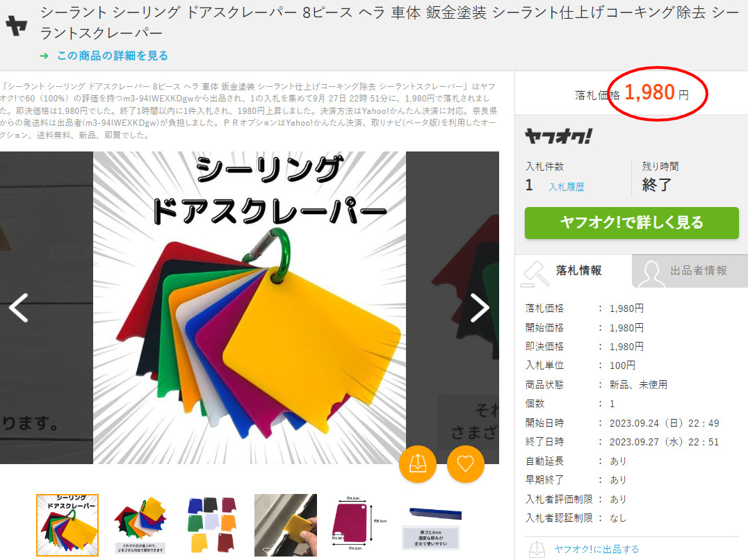Select the thumbnail of hand using scraper

coord(285,525)
